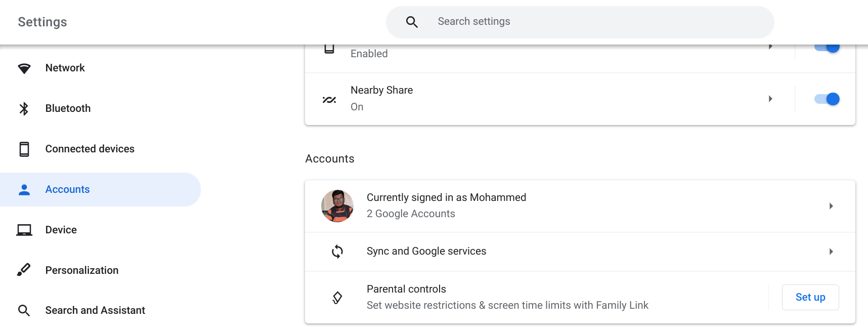Click the Bluetooth icon in the sidebar

pyautogui.click(x=24, y=108)
